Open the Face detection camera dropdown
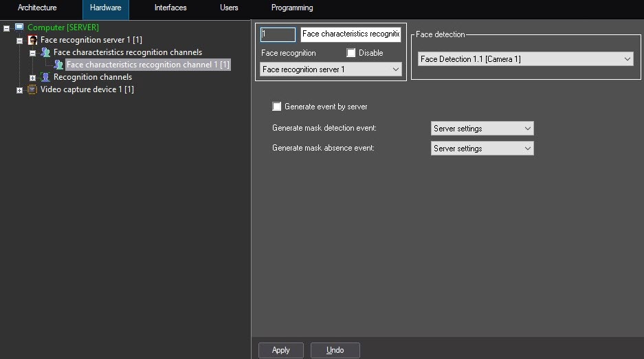Viewport: 644px width, 359px height. pyautogui.click(x=525, y=59)
